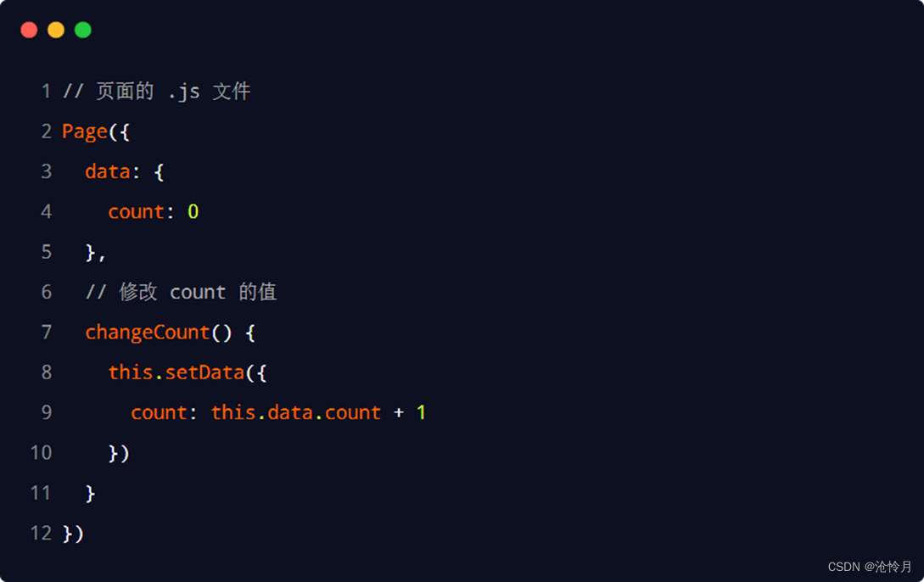Click closing brace on line 11
The height and width of the screenshot is (582, 924).
coord(90,493)
